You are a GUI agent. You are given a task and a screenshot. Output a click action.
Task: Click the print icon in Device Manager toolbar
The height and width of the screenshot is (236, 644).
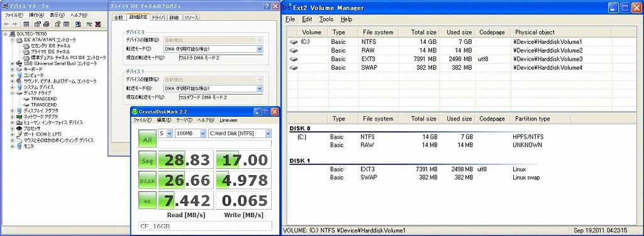pyautogui.click(x=47, y=24)
